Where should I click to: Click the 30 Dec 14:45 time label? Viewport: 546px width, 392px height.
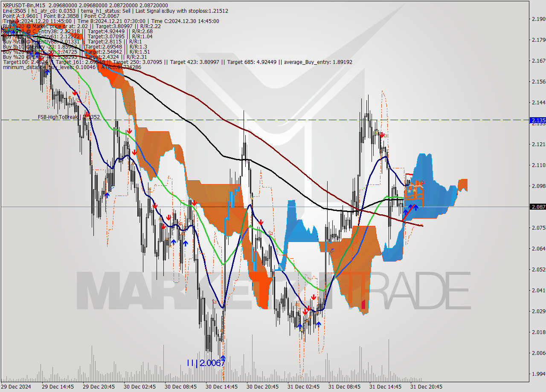[221, 387]
